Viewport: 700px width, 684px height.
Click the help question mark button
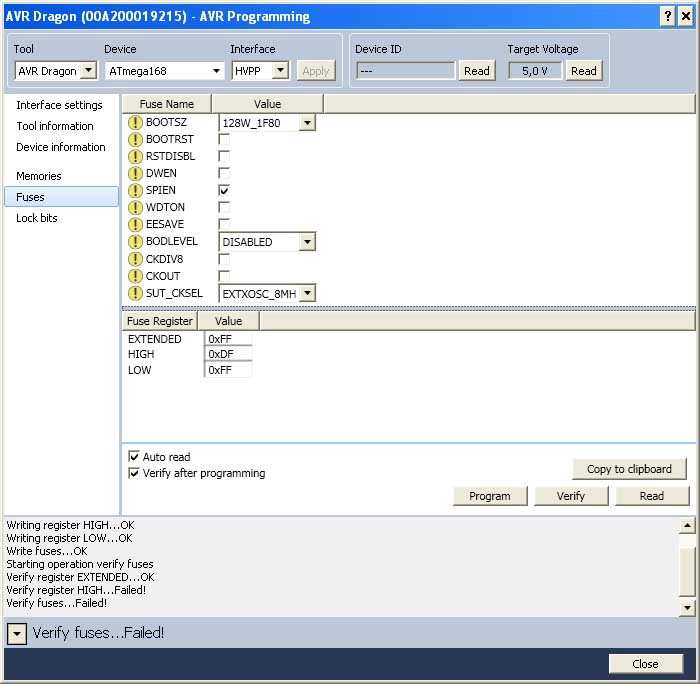point(667,17)
